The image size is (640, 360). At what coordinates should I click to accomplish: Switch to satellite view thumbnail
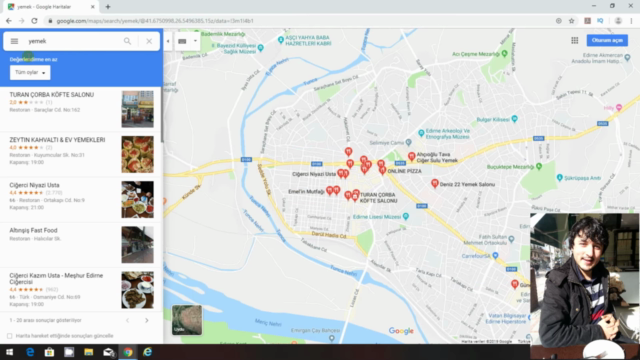[x=187, y=320]
